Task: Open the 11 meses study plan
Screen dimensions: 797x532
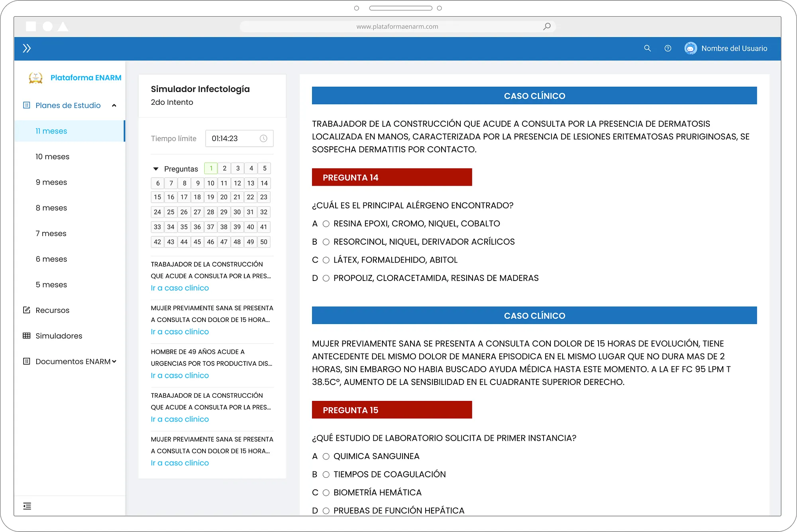Action: coord(69,131)
